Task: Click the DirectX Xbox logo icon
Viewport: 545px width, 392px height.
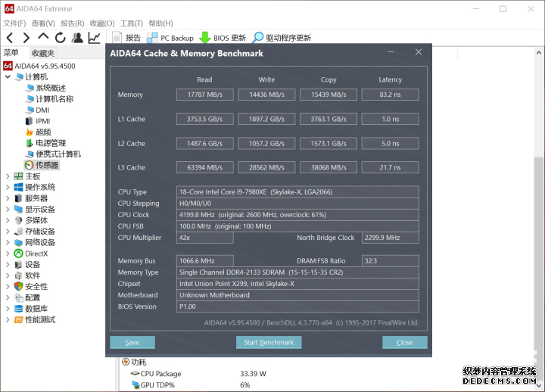Action: 18,254
